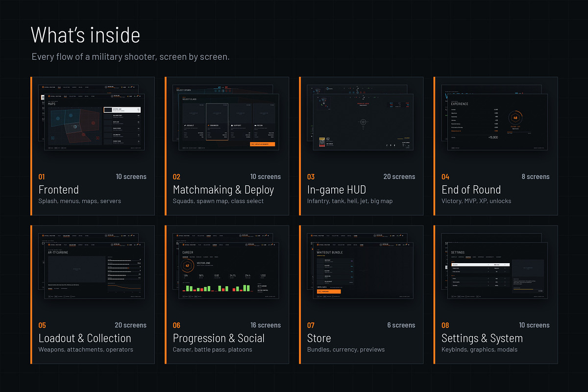Click the AR-77 CARBINE heading
Image resolution: width=588 pixels, height=392 pixels.
click(x=58, y=252)
